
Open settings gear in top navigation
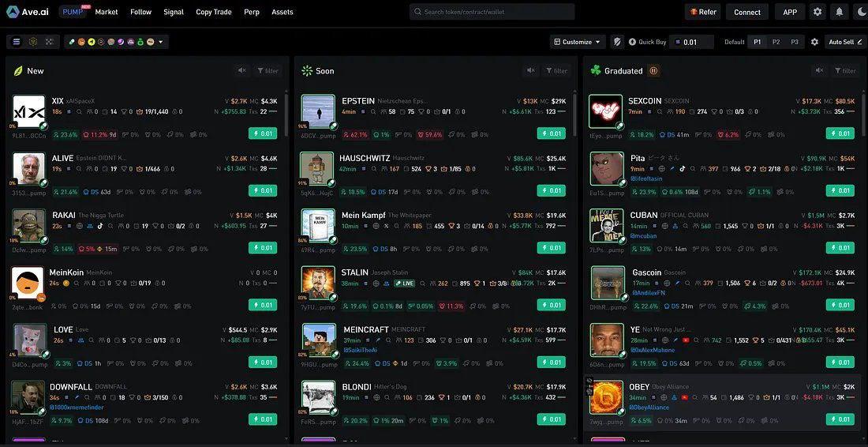817,12
